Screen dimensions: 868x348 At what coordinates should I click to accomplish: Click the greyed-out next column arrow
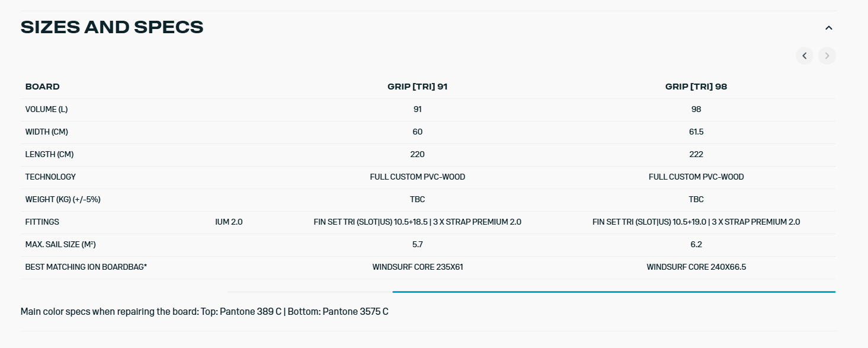827,56
